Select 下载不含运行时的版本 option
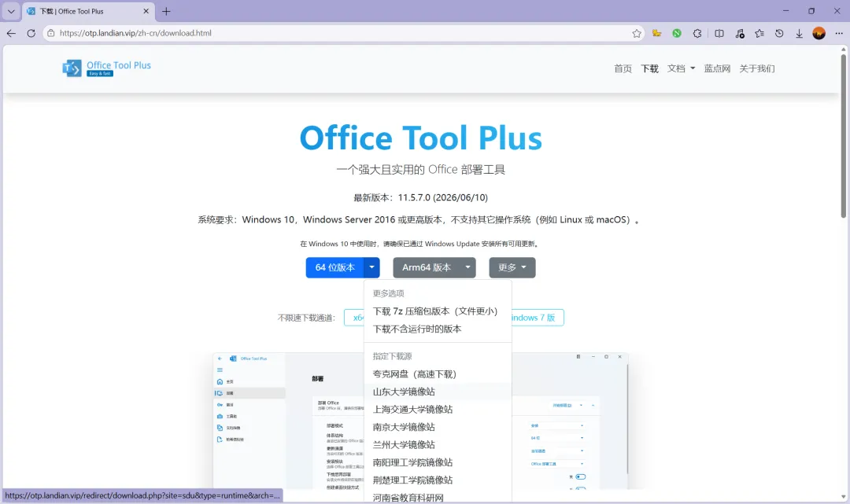850x504 pixels. point(438,329)
